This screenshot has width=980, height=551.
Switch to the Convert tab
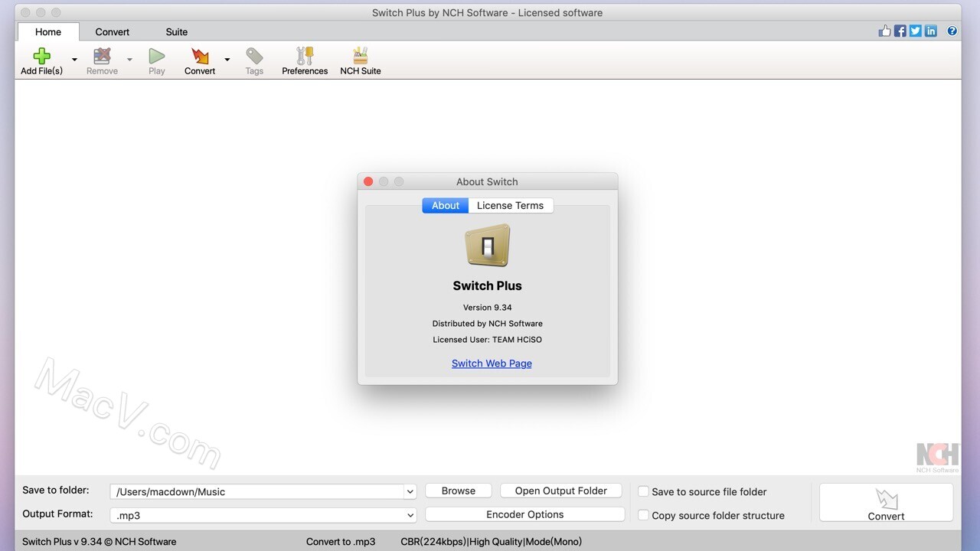[x=113, y=32]
